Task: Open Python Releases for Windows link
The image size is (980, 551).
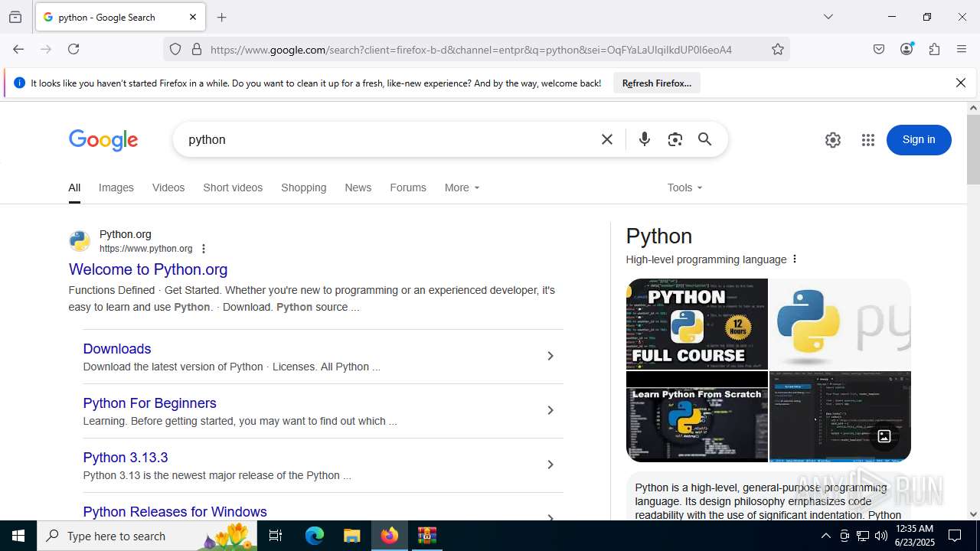Action: pyautogui.click(x=175, y=512)
